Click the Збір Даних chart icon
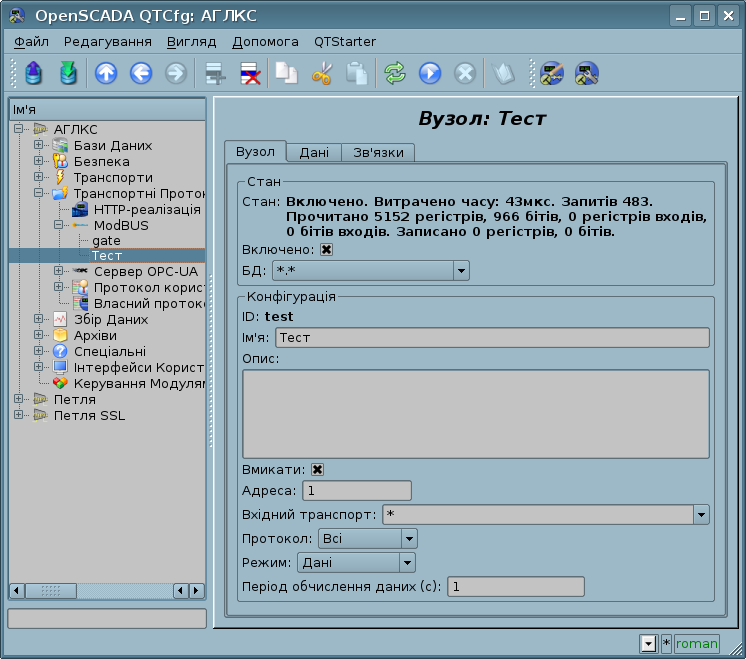 [60, 319]
